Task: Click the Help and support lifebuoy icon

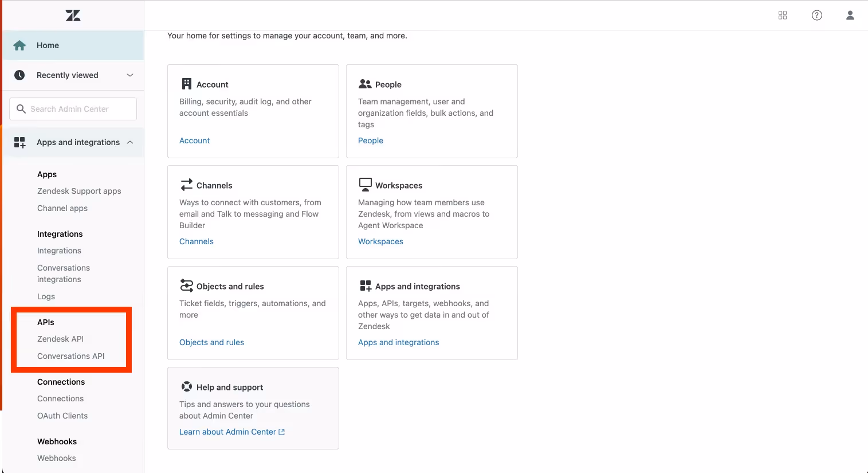Action: (187, 386)
